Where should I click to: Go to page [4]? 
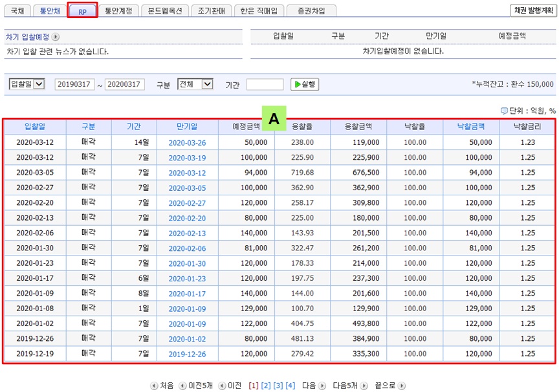(290, 386)
